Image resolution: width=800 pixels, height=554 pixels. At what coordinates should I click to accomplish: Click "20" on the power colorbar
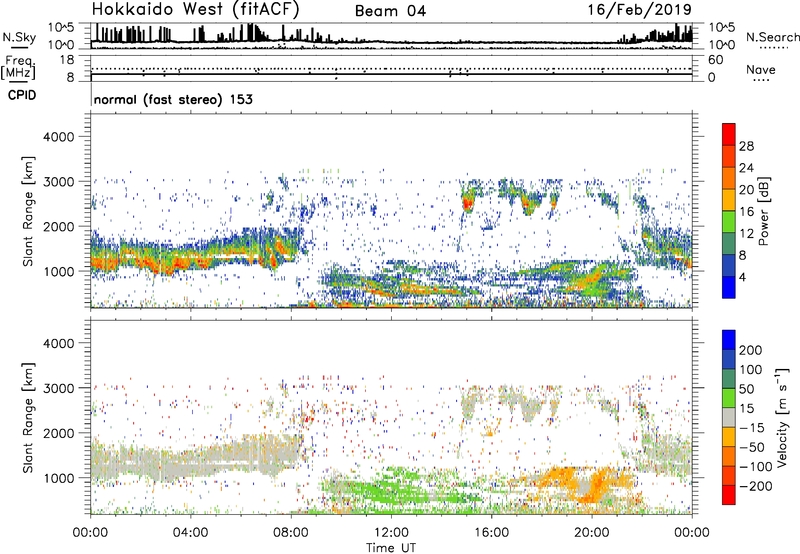(746, 190)
